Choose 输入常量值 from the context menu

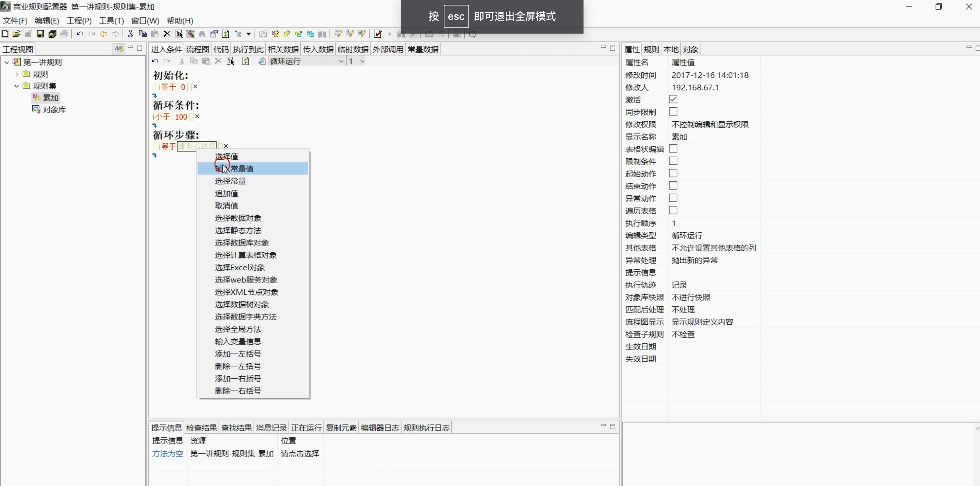[x=253, y=169]
